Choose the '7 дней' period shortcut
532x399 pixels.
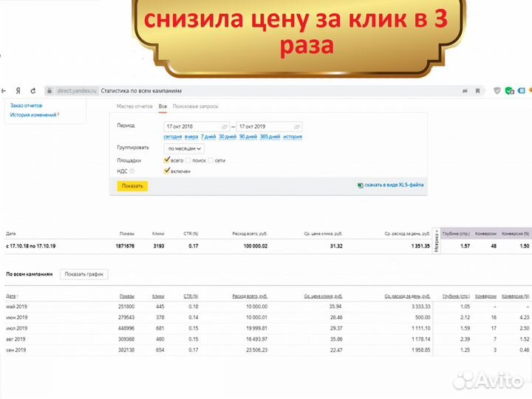(x=208, y=137)
